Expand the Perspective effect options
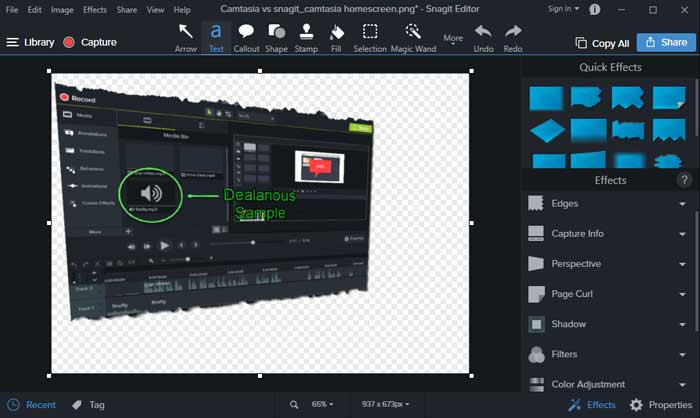Screen dimensions: 700x418 [x=683, y=264]
